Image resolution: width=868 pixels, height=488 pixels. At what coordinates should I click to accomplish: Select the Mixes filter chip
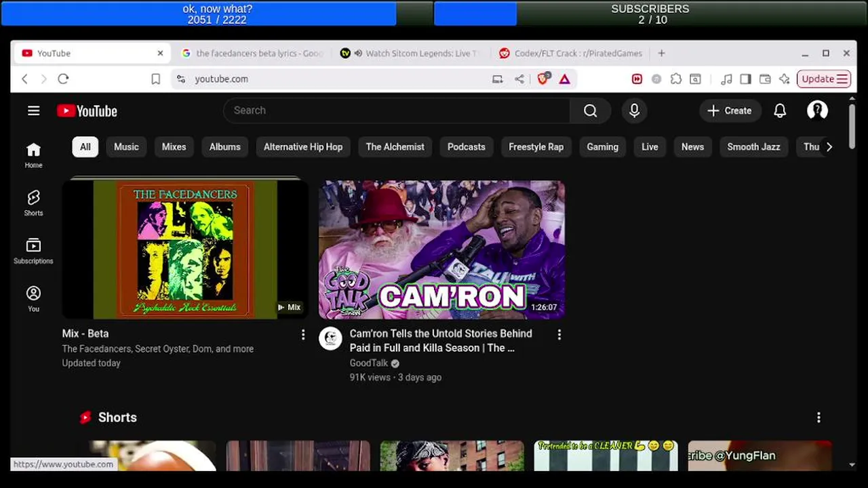(174, 147)
